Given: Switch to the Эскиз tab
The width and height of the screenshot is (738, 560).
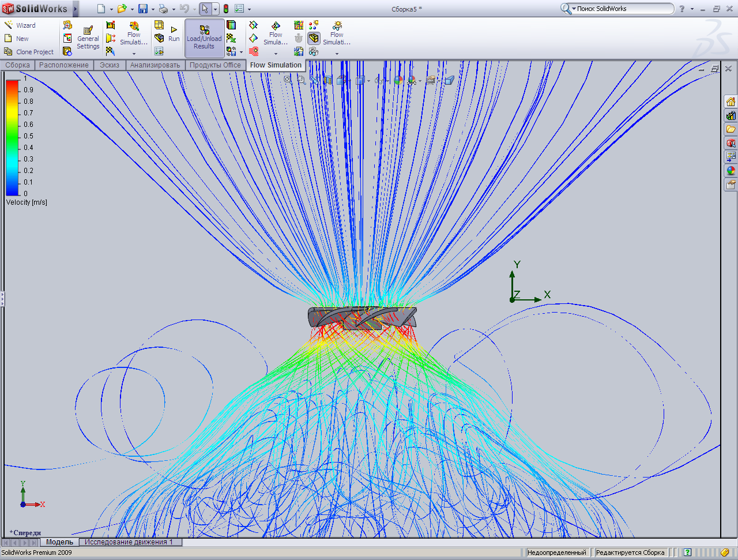Looking at the screenshot, I should [x=110, y=65].
